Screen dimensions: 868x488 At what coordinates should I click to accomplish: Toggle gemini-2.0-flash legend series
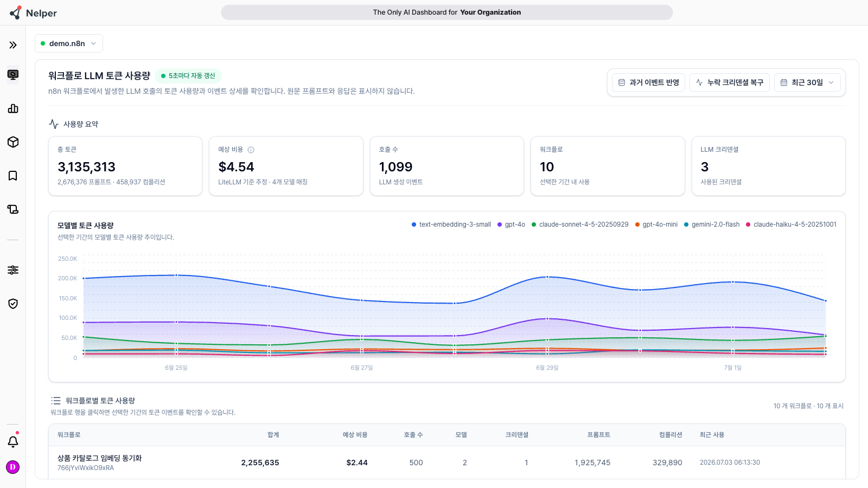712,224
